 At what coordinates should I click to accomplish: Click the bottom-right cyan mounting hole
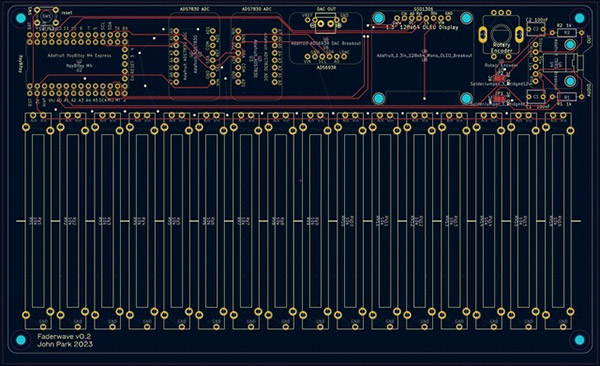579,340
